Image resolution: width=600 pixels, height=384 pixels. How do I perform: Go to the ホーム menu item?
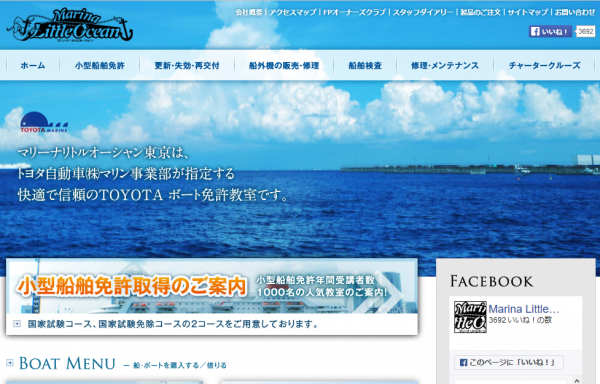33,65
